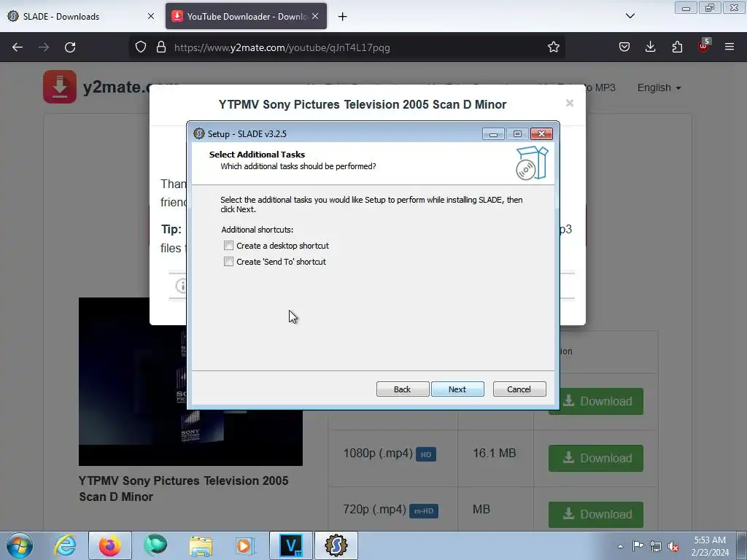
Task: Open tracking protection shield icon
Action: [x=141, y=47]
